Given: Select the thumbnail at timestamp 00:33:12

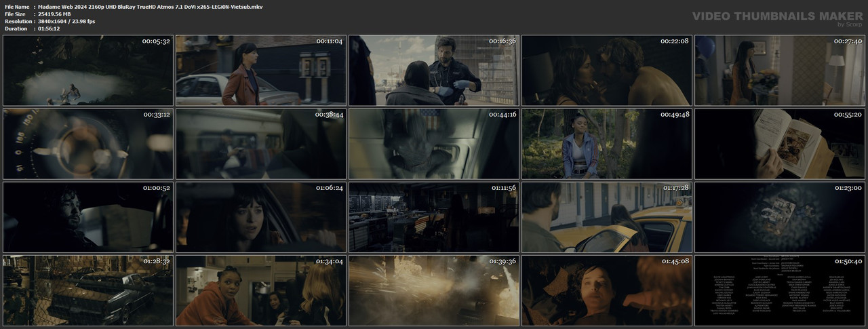Looking at the screenshot, I should tap(88, 144).
